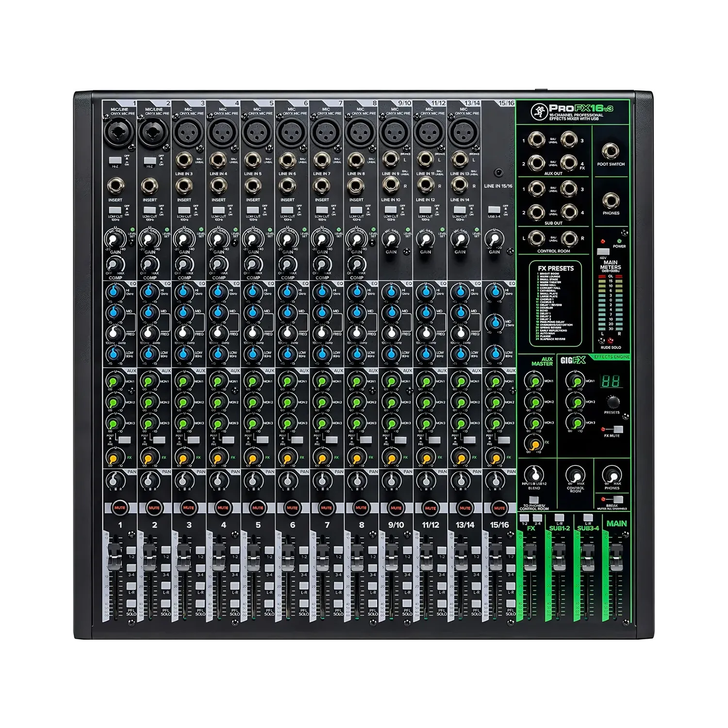Toggle the Hi-Z switch on channel 1
The width and height of the screenshot is (728, 728).
click(x=115, y=160)
